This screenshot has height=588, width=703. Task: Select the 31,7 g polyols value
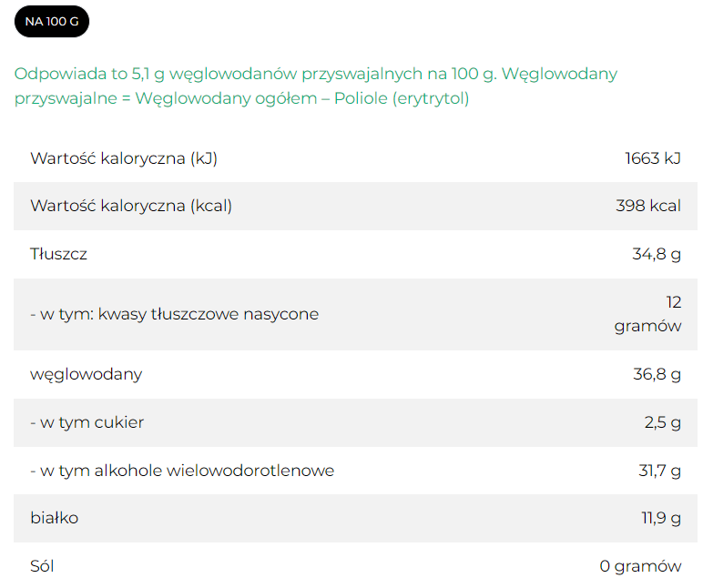(659, 471)
